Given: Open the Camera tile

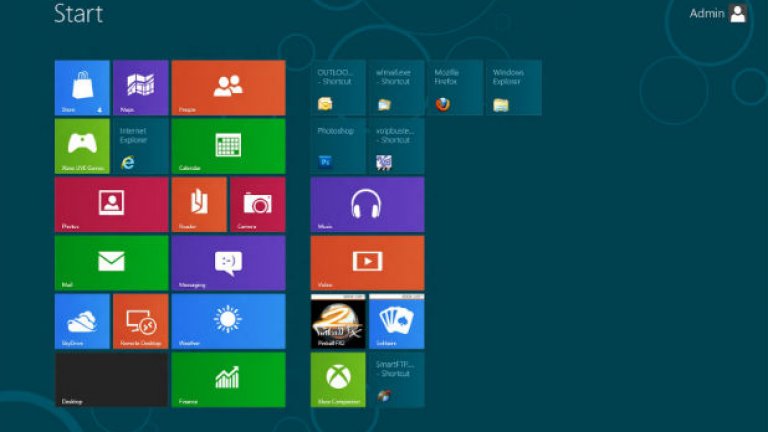Looking at the screenshot, I should tap(257, 204).
